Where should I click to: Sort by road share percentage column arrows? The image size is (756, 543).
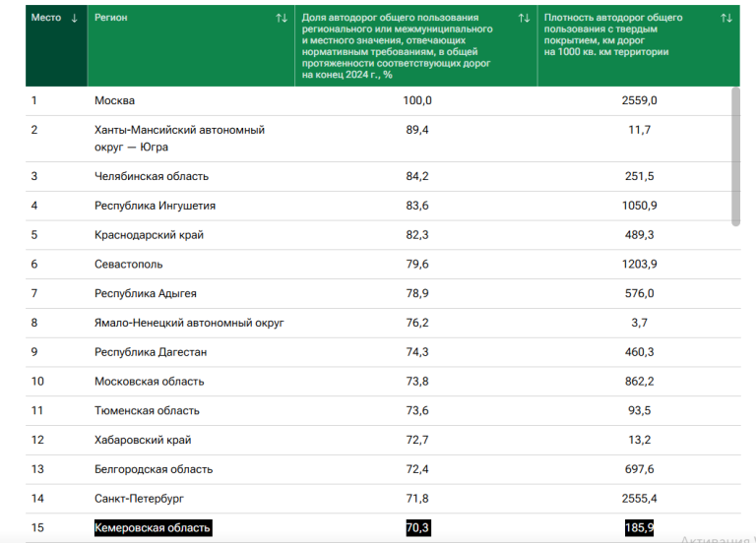(524, 18)
